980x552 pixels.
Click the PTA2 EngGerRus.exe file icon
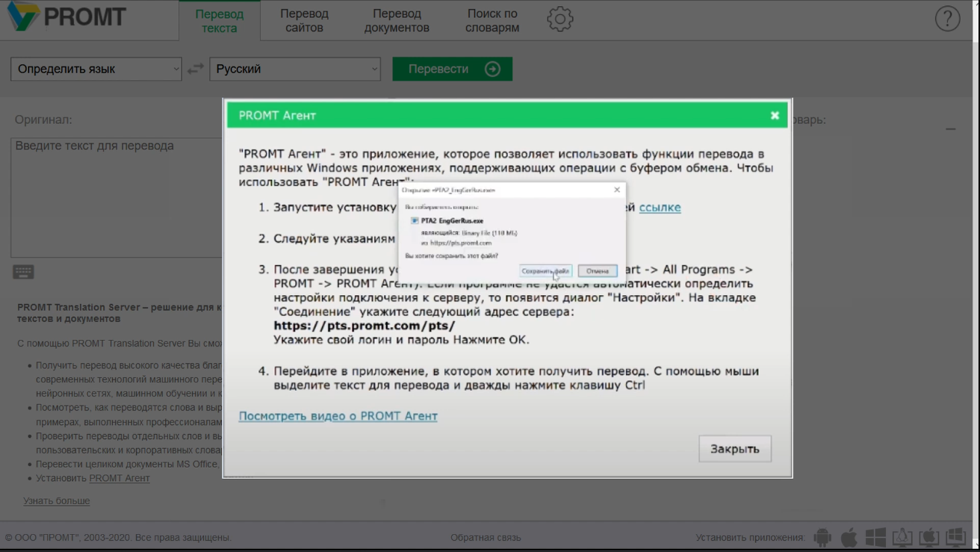pos(415,221)
